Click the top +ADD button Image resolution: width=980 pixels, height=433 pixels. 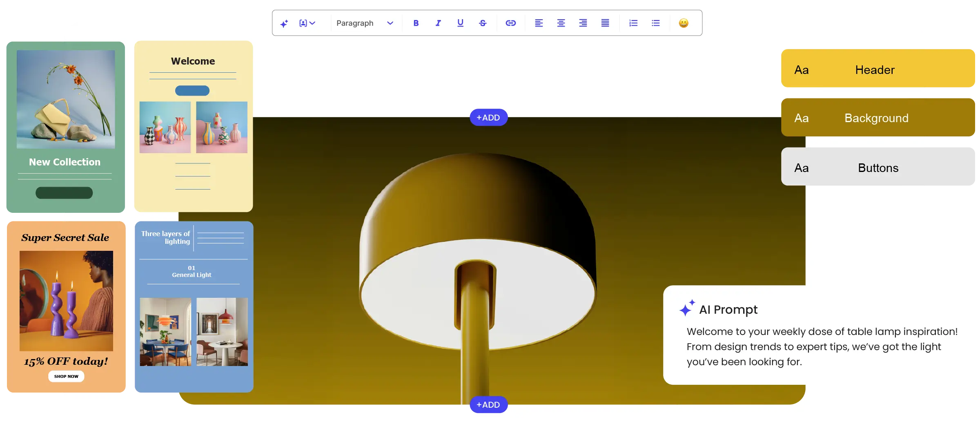tap(488, 117)
